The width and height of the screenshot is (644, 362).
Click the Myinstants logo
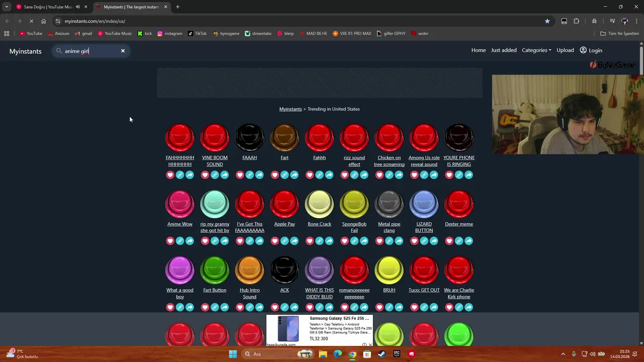pyautogui.click(x=25, y=51)
